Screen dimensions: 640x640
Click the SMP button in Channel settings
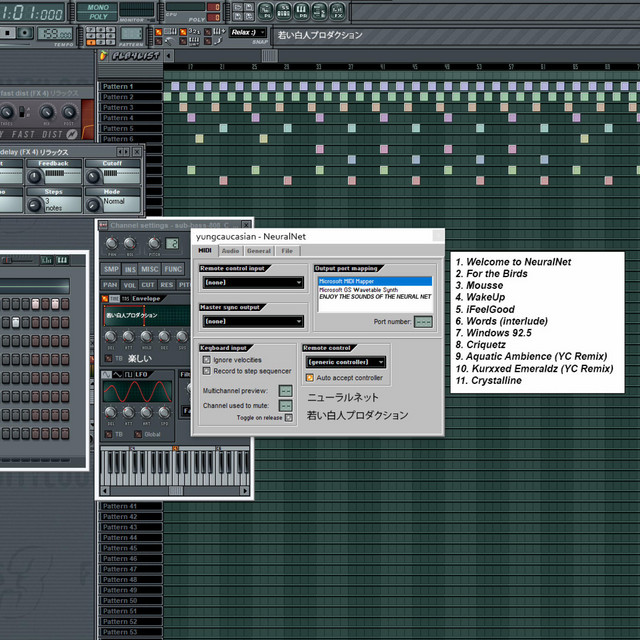[111, 269]
